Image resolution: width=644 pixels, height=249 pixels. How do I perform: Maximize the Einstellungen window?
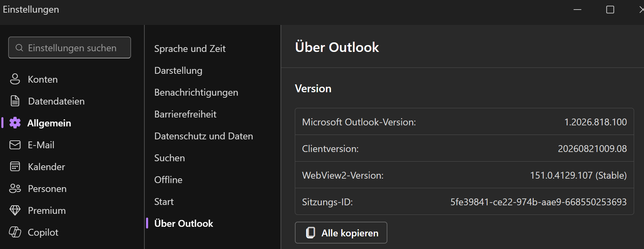(x=610, y=10)
